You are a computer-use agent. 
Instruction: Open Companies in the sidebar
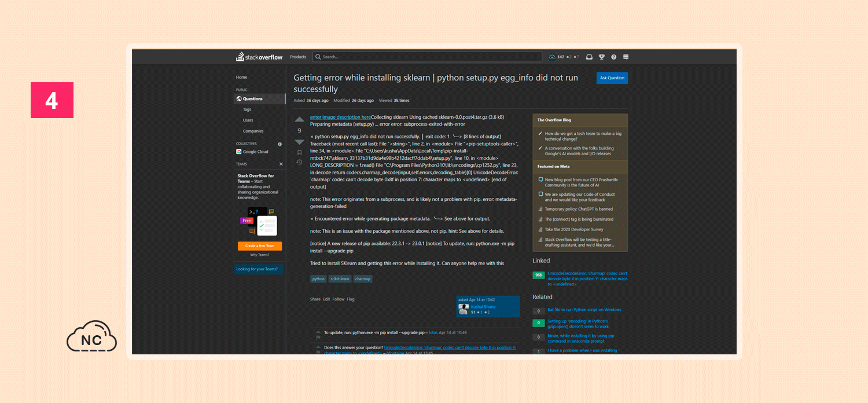click(x=253, y=131)
